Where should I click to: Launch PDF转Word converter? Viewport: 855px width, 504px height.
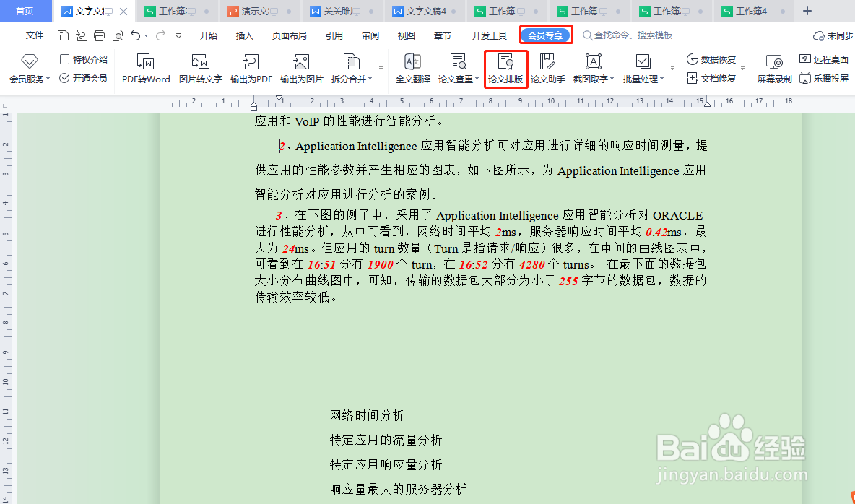click(x=146, y=68)
